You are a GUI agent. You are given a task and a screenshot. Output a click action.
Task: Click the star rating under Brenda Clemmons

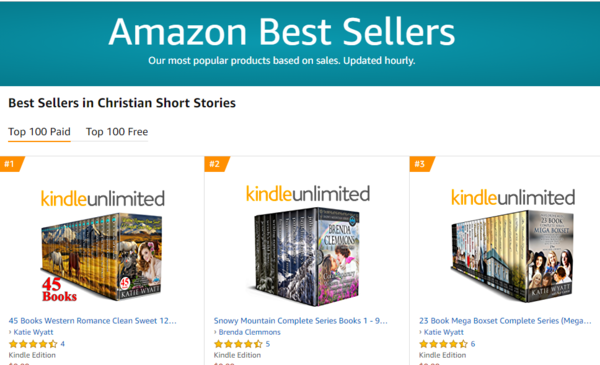tap(238, 344)
